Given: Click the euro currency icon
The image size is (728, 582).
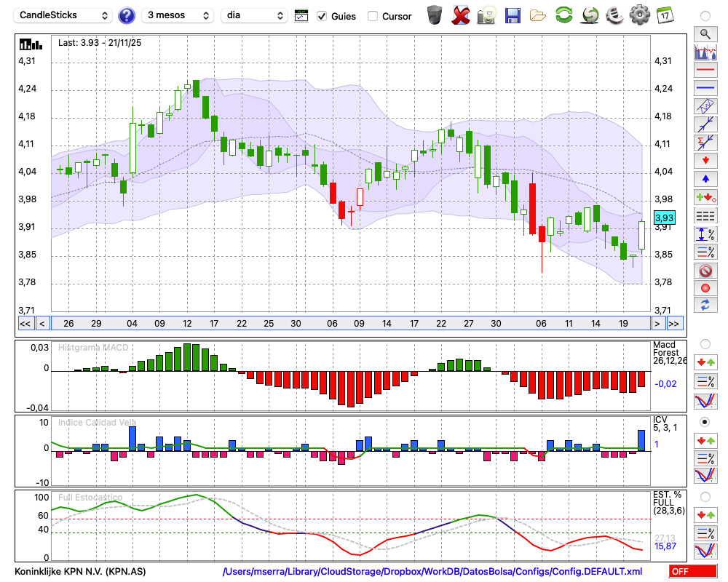Looking at the screenshot, I should 614,15.
